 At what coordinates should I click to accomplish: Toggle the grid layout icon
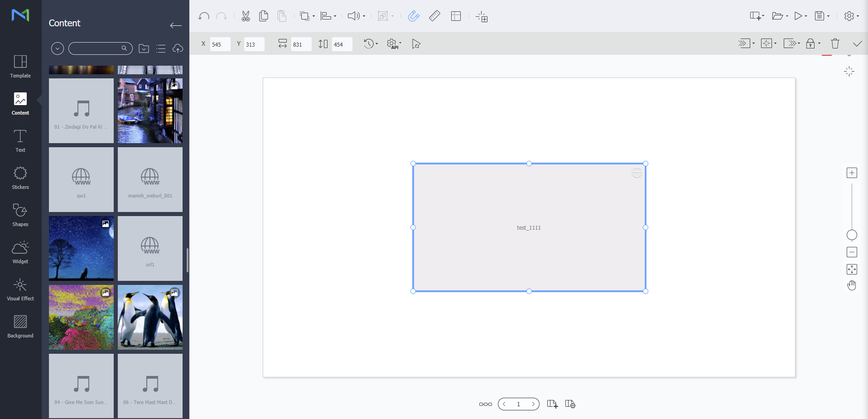(x=456, y=16)
